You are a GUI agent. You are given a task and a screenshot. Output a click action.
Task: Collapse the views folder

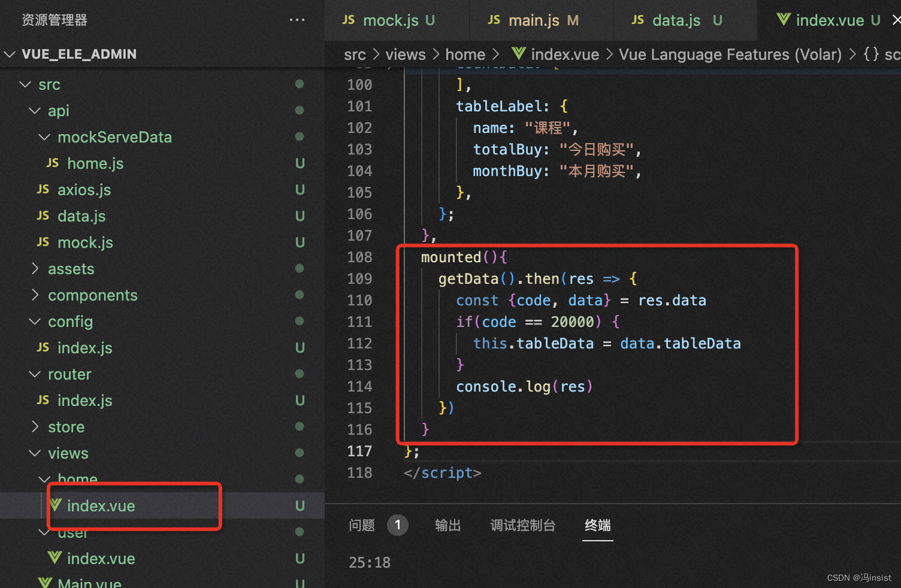click(x=35, y=453)
